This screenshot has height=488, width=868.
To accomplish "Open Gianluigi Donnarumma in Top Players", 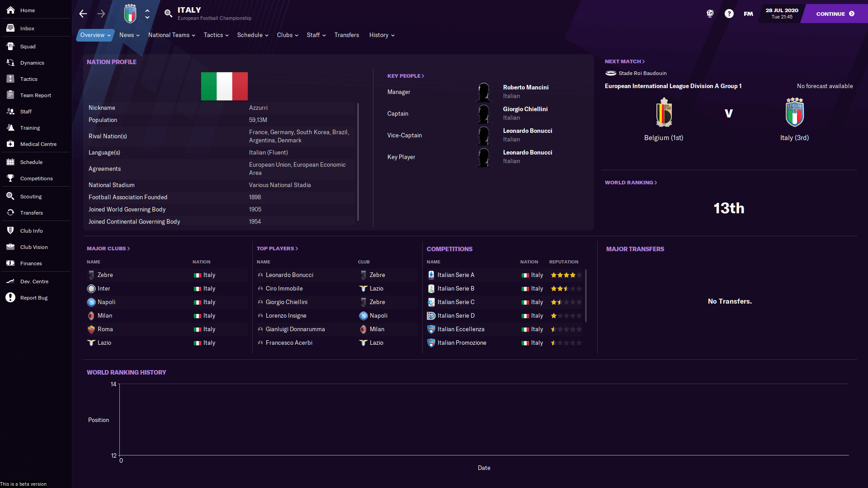I will (x=295, y=329).
